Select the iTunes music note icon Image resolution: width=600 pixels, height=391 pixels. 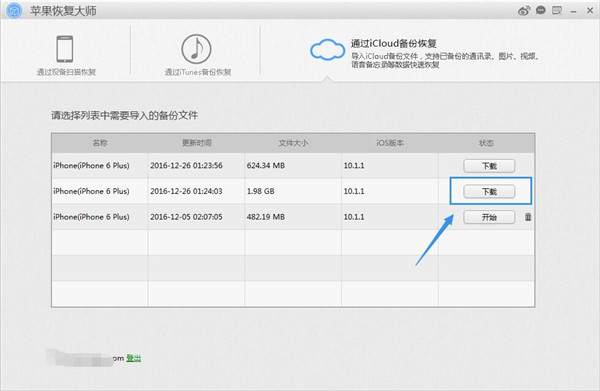pyautogui.click(x=196, y=49)
